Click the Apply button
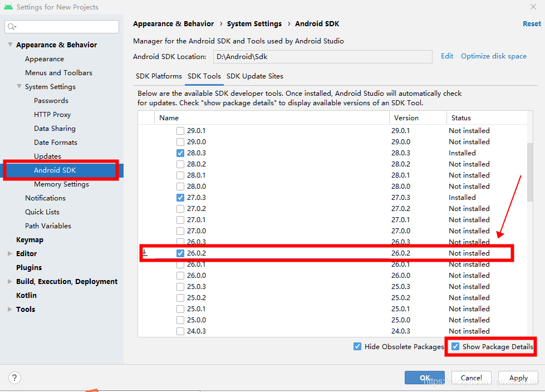The width and height of the screenshot is (545, 392). point(518,378)
